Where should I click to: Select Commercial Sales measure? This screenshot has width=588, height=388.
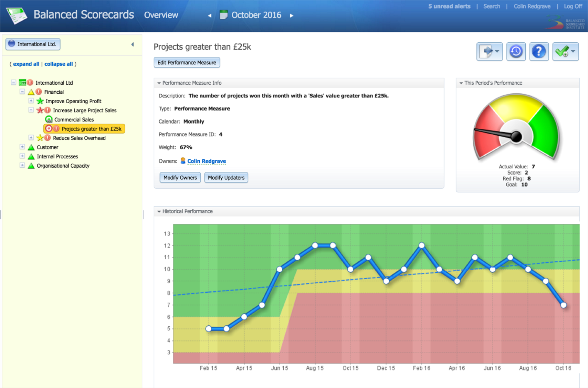click(74, 119)
